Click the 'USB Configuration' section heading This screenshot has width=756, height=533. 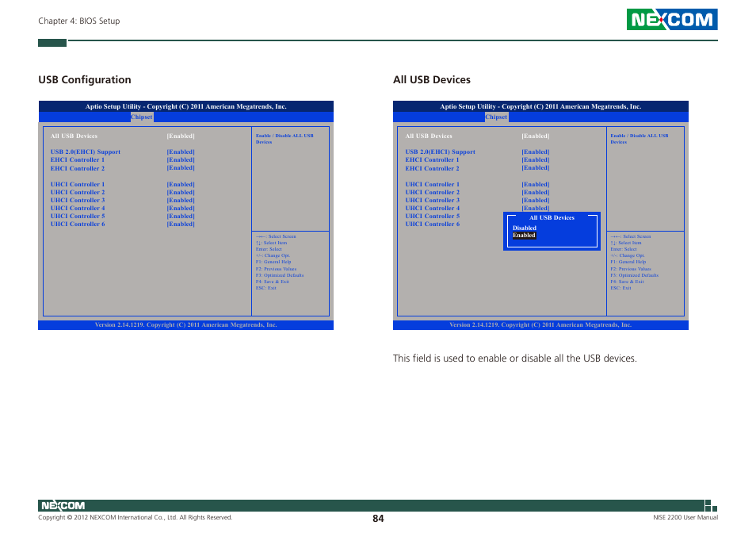85,79
